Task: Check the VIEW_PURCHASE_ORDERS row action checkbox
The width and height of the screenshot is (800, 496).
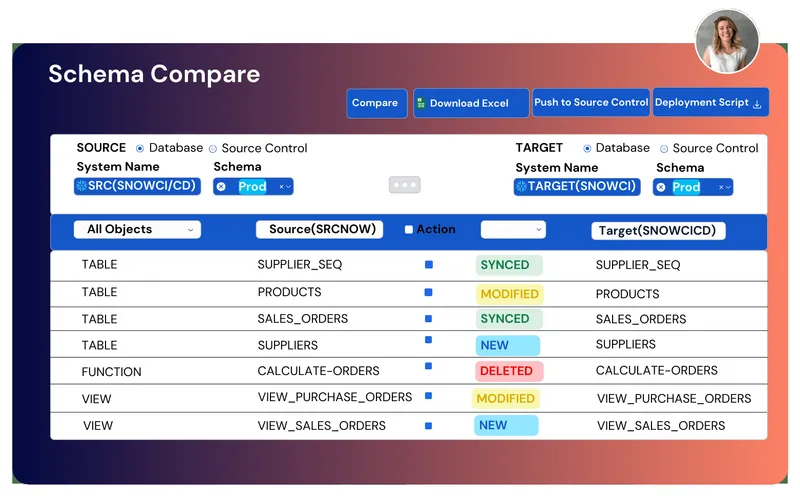Action: 429,395
